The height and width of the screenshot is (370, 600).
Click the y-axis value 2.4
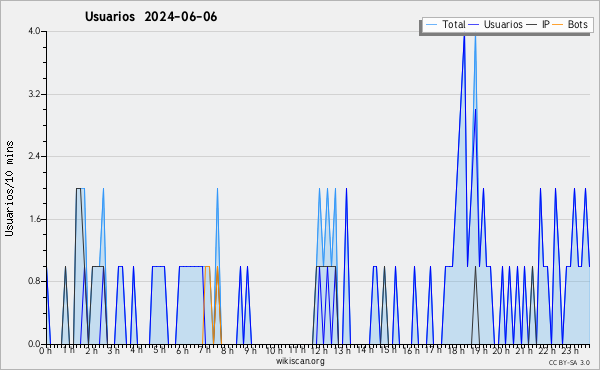(x=34, y=156)
